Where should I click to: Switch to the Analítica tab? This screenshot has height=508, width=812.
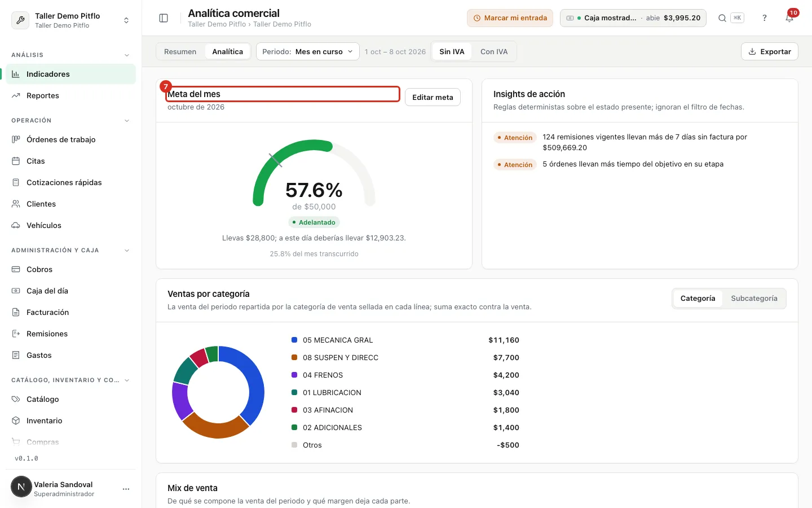click(x=228, y=51)
